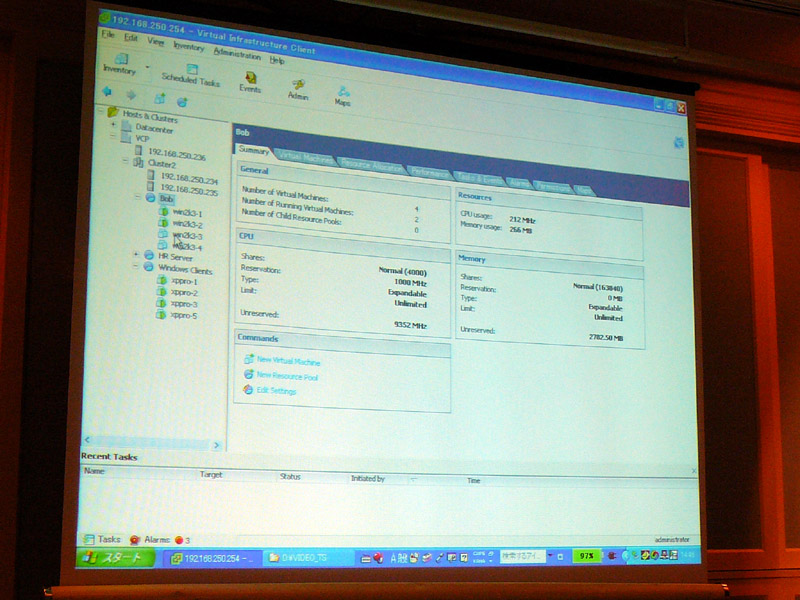Viewport: 800px width, 600px height.
Task: Switch to the 192.168.250.254 taskbar window
Action: coord(214,558)
